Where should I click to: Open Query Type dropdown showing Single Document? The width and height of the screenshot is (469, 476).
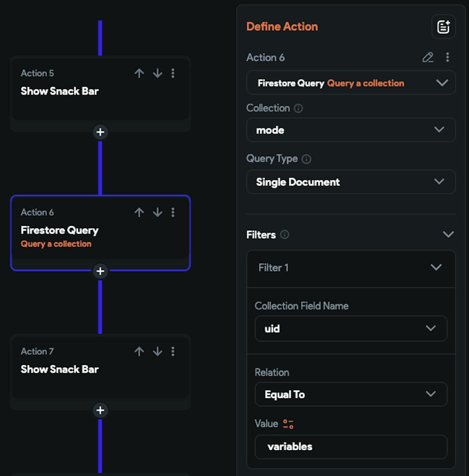click(x=351, y=182)
